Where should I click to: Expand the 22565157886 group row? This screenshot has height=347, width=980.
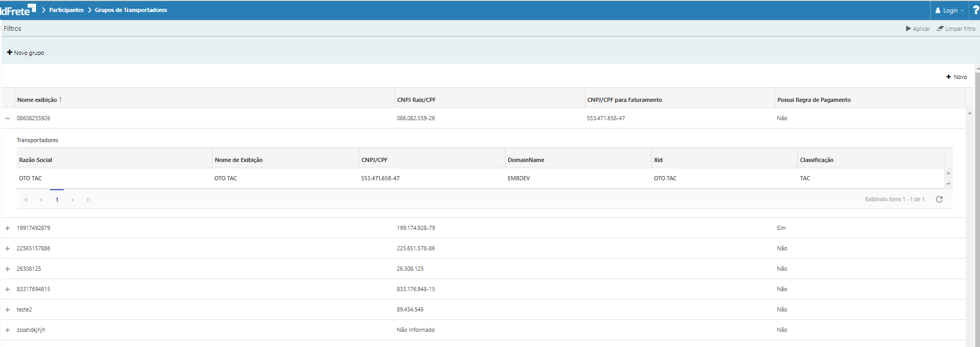[x=7, y=249]
